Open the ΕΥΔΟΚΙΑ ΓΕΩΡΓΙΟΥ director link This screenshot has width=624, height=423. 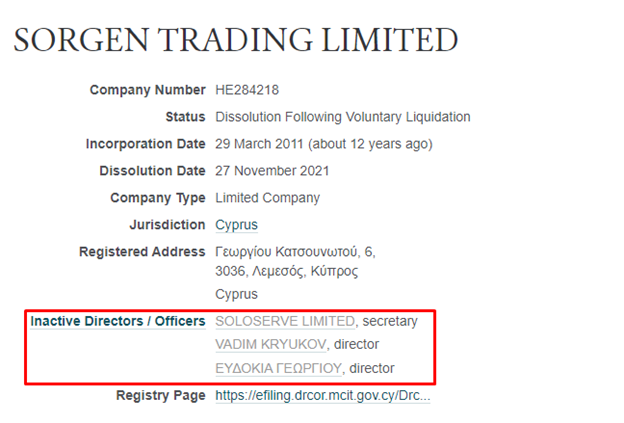point(279,368)
